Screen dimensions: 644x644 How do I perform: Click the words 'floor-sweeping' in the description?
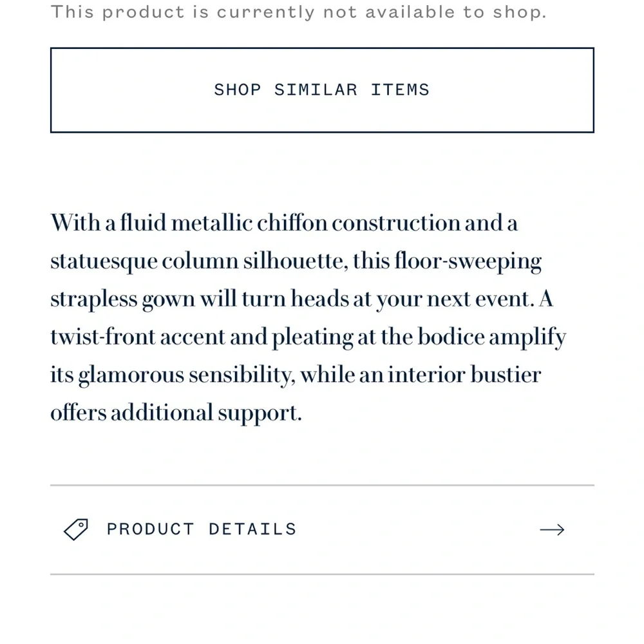[x=468, y=261]
